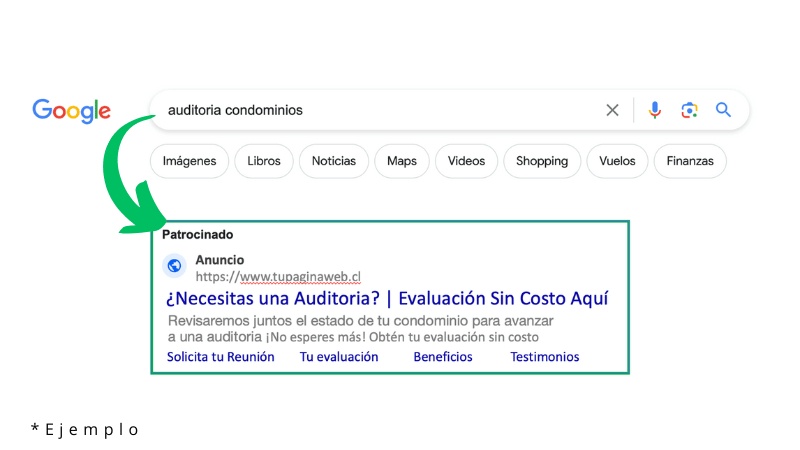Screen dimensions: 800x450
Task: Open Google Lens camera search icon
Action: tap(689, 110)
